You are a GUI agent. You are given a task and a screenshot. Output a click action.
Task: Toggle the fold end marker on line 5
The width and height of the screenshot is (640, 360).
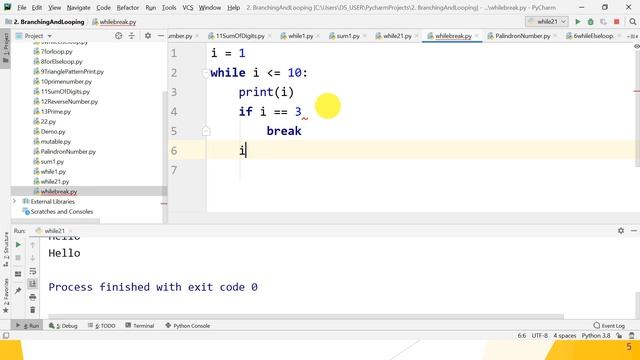coord(206,131)
